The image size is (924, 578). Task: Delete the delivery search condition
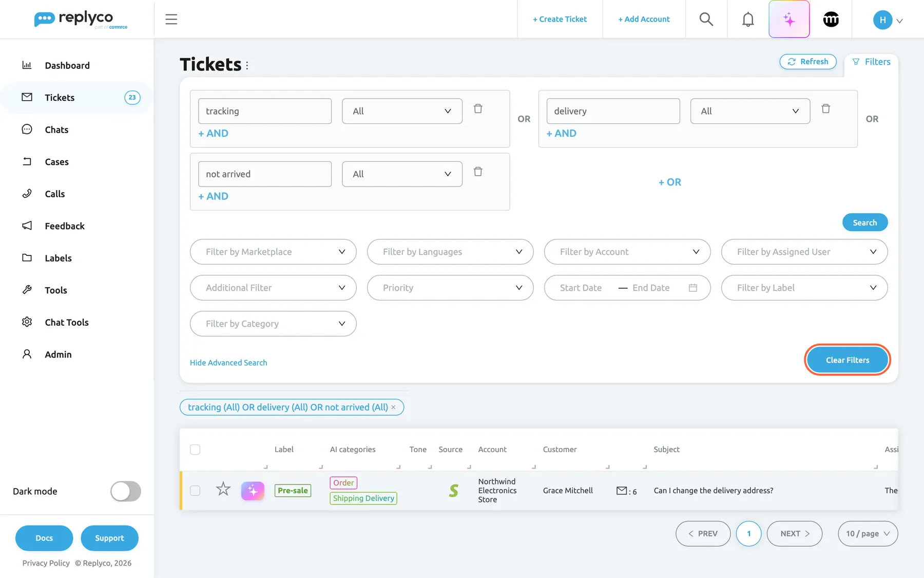[x=825, y=108]
